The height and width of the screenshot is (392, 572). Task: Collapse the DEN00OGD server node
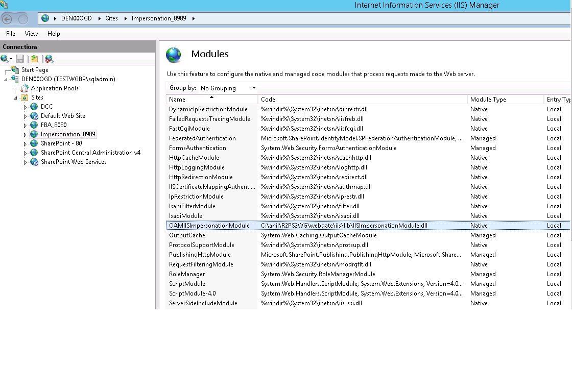(x=6, y=80)
